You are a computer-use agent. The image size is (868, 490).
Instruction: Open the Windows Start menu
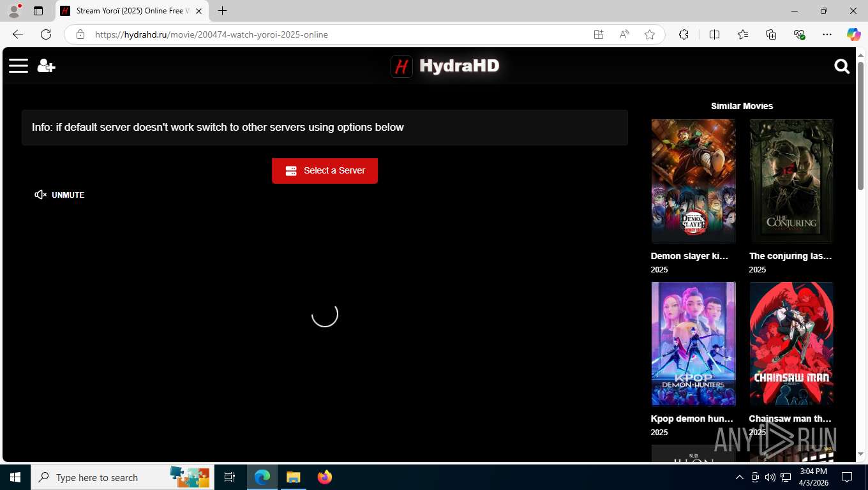point(15,477)
